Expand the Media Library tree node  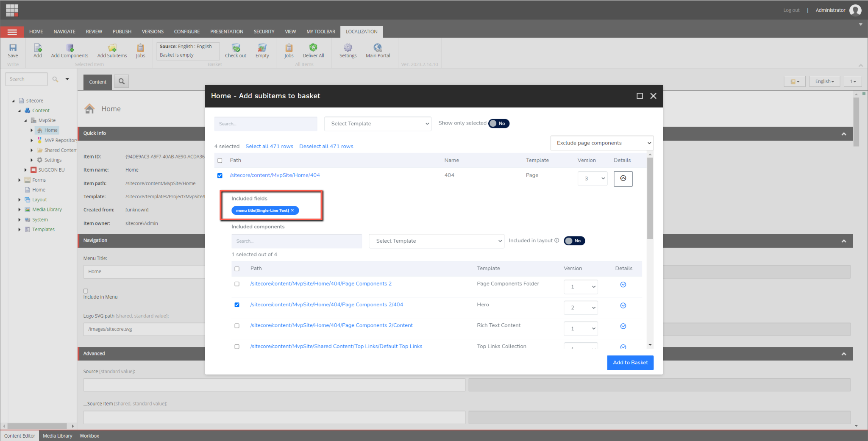tap(19, 210)
